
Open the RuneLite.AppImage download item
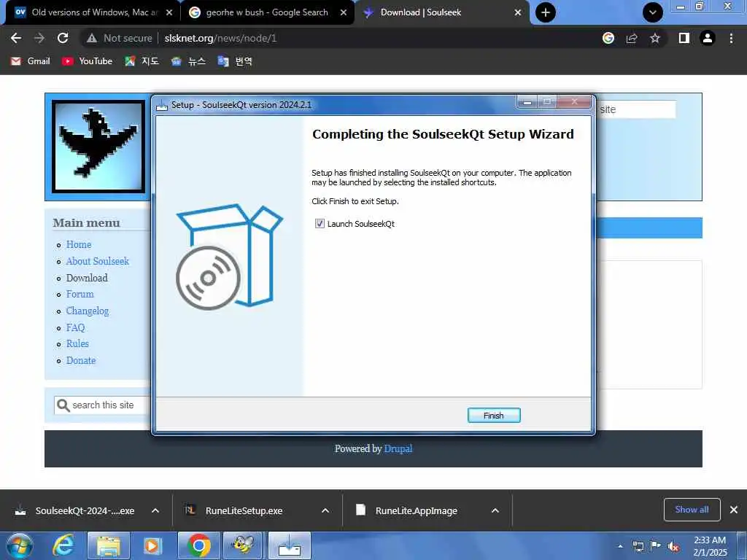click(415, 510)
